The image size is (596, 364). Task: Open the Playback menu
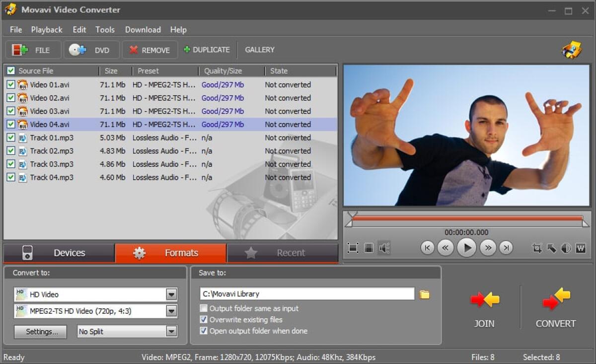point(46,29)
